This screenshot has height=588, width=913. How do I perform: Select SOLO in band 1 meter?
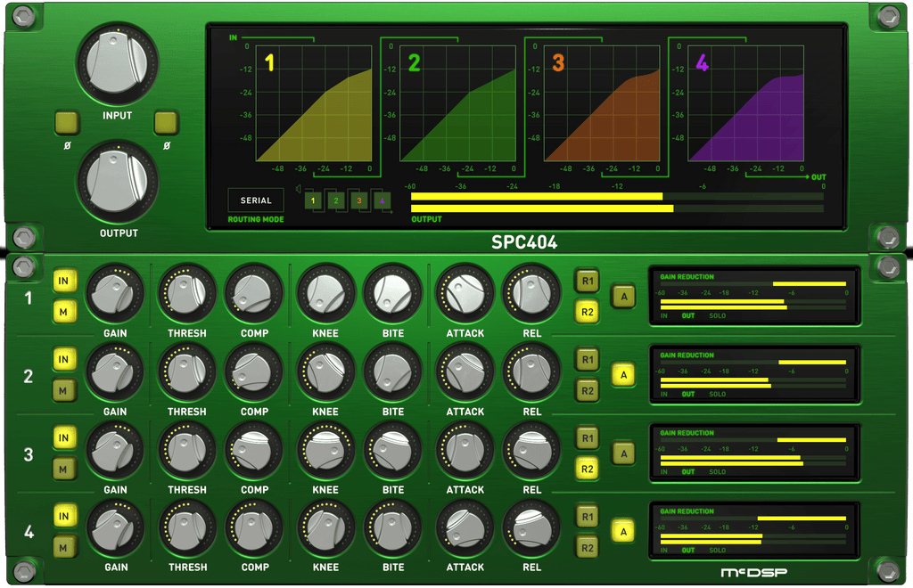point(718,315)
